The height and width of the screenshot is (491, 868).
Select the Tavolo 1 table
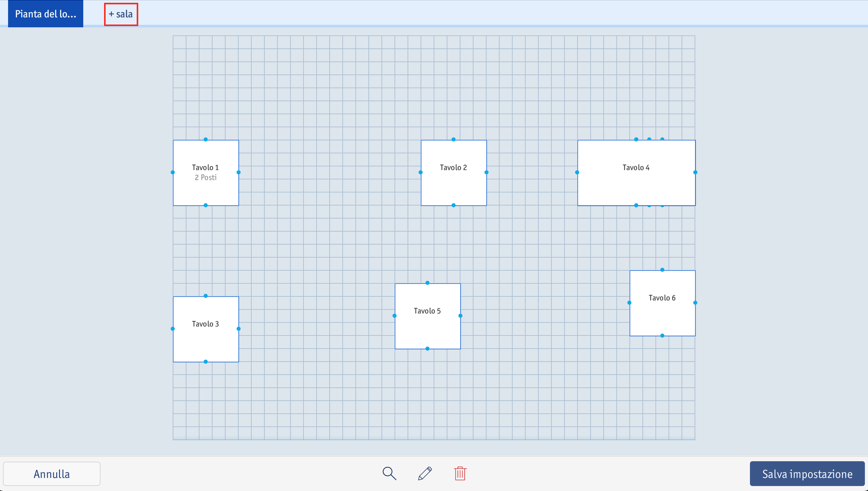[x=206, y=173]
